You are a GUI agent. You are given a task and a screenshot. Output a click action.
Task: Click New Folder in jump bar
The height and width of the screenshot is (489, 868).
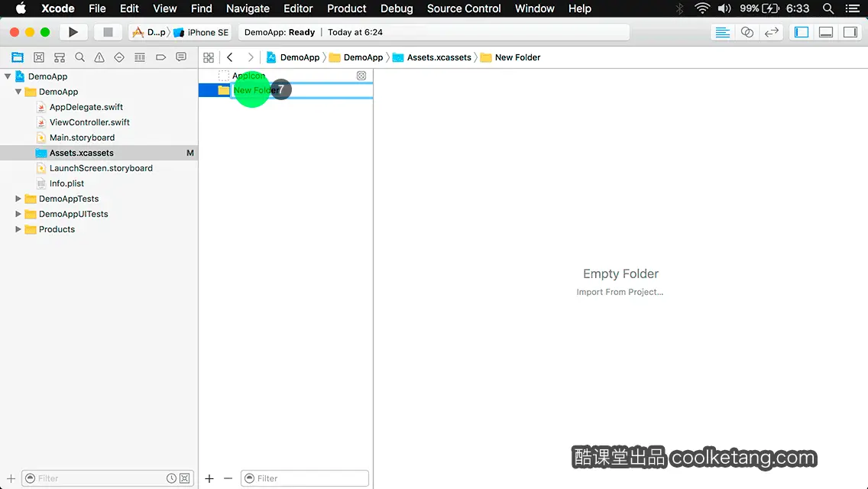[510, 57]
